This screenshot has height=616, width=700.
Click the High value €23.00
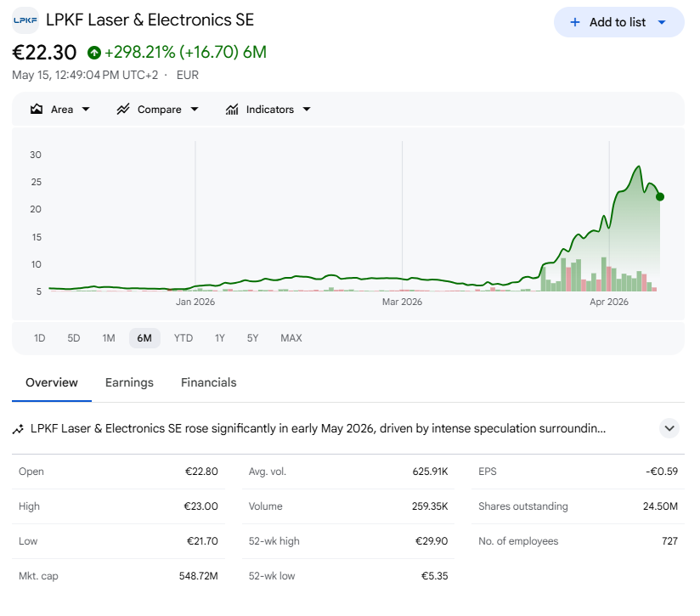pyautogui.click(x=200, y=506)
